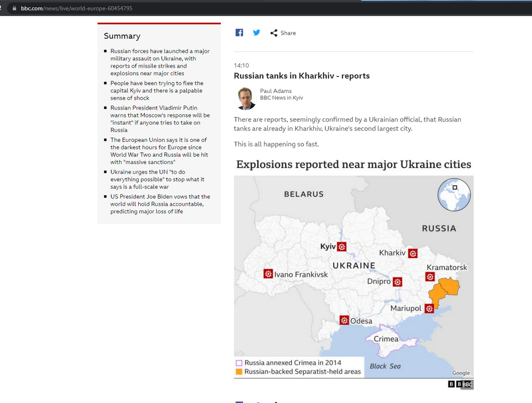Image resolution: width=532 pixels, height=403 pixels.
Task: Open Paul Adams author photo
Action: [246, 98]
